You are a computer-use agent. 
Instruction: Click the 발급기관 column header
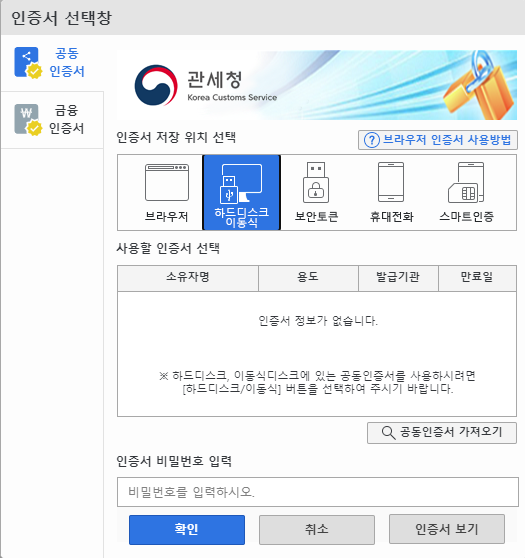tap(398, 278)
